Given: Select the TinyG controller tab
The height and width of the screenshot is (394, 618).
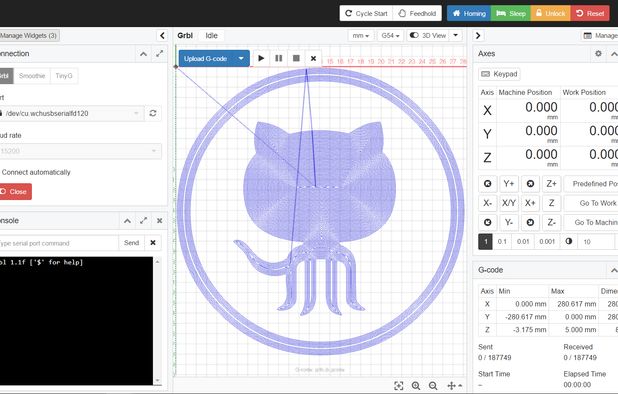Looking at the screenshot, I should point(64,76).
